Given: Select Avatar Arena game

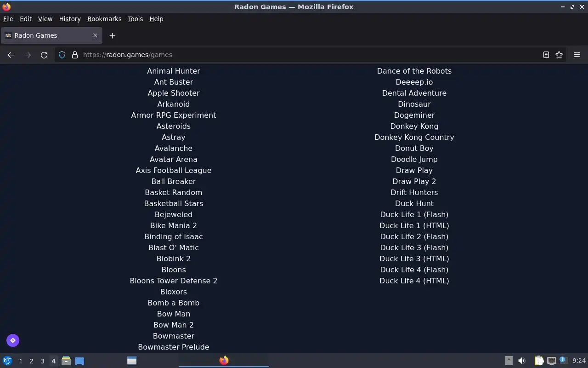Looking at the screenshot, I should pyautogui.click(x=174, y=159).
